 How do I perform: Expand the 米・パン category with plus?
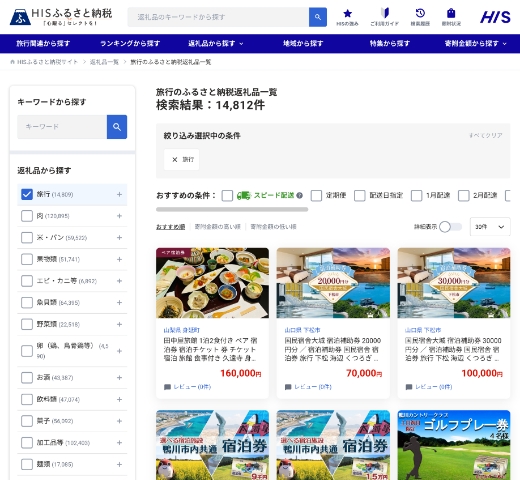tap(119, 238)
